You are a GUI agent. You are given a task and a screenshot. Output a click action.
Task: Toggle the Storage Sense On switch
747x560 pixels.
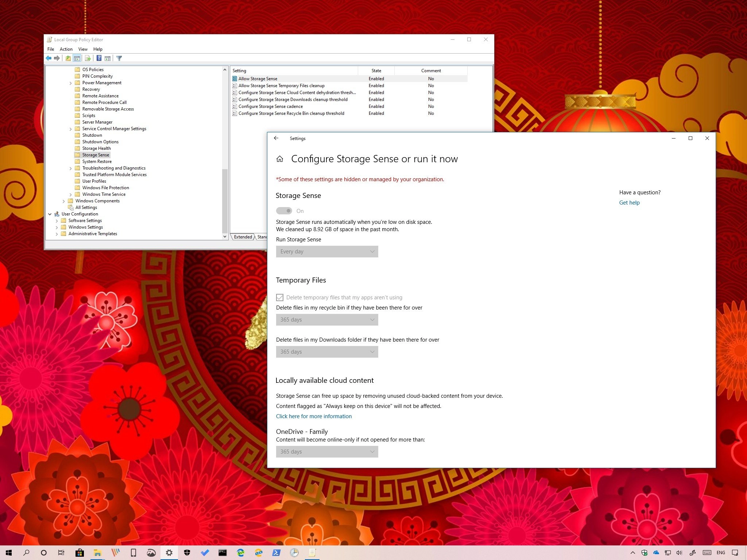point(284,211)
